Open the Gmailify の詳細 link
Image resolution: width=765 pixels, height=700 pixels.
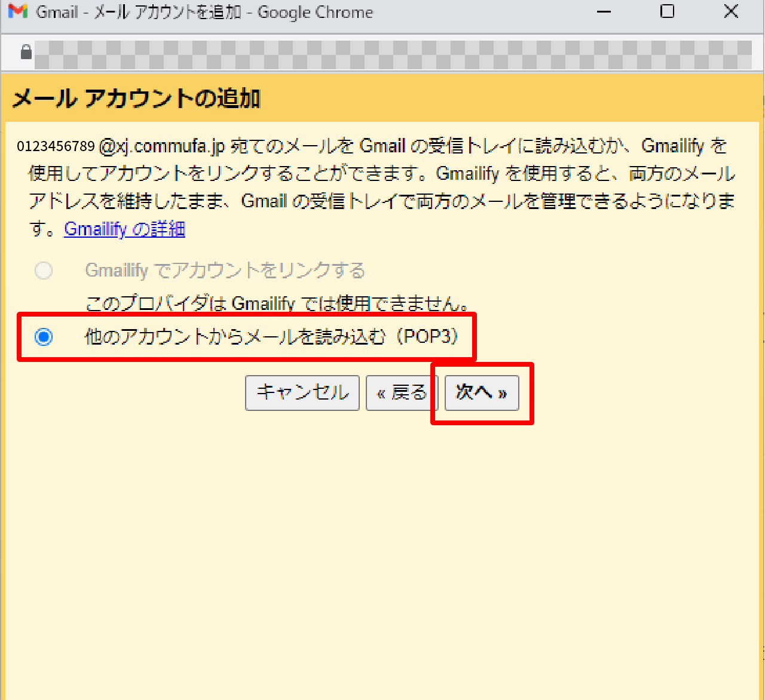(124, 229)
